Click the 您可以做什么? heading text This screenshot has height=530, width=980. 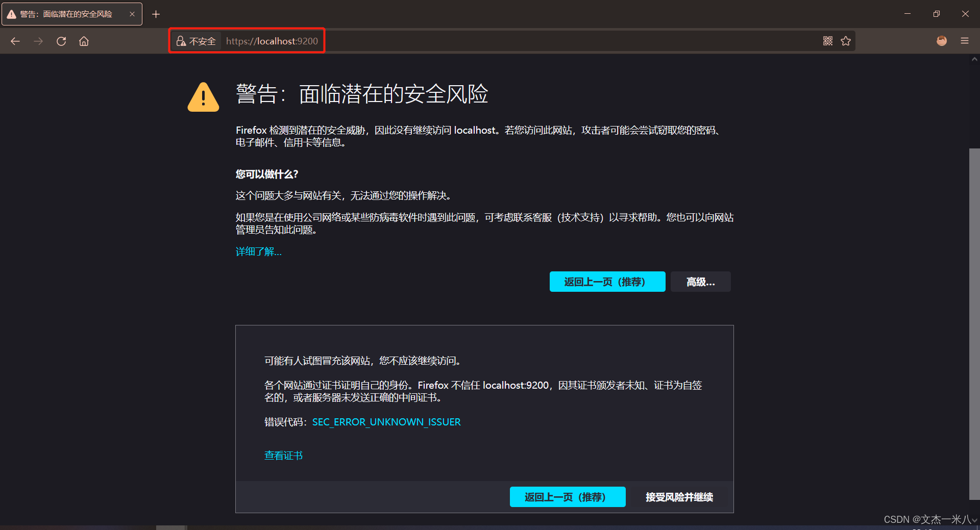coord(266,174)
